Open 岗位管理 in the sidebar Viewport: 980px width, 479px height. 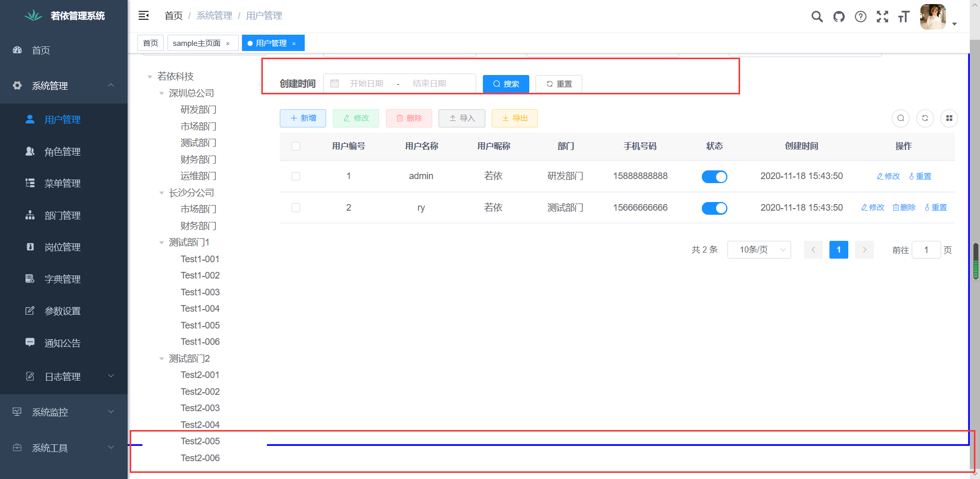(x=64, y=247)
